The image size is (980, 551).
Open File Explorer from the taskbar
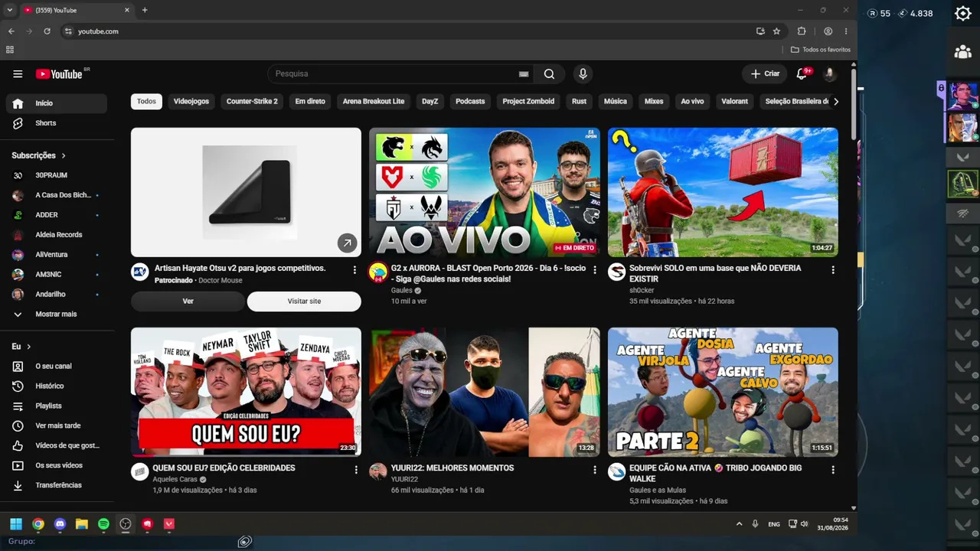point(82,524)
